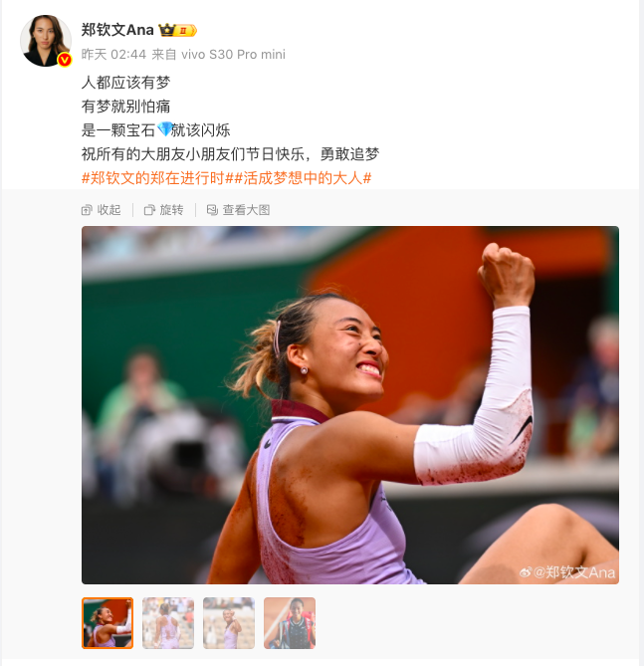This screenshot has height=666, width=644.
Task: Open full-size image via 查看大图
Action: 238,210
